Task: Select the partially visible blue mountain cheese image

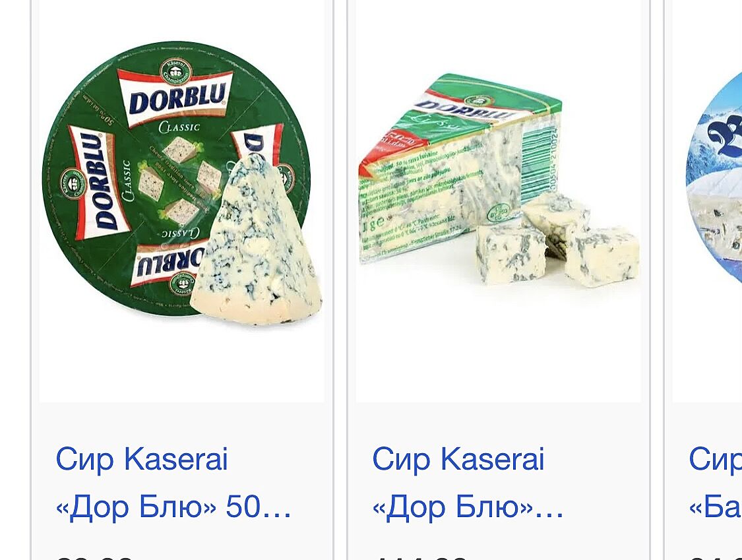Action: 714,180
